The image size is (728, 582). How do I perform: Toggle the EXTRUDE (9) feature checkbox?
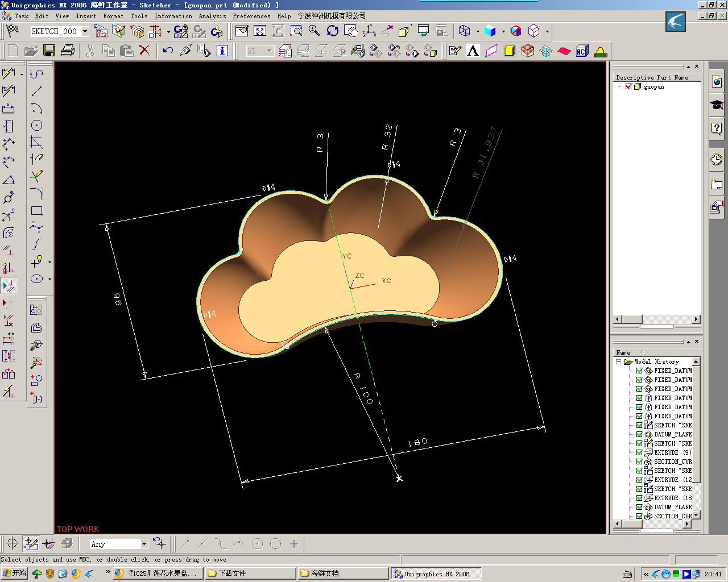click(x=639, y=452)
